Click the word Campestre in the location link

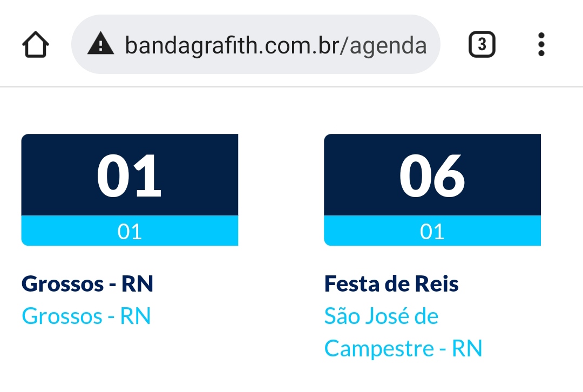(379, 349)
